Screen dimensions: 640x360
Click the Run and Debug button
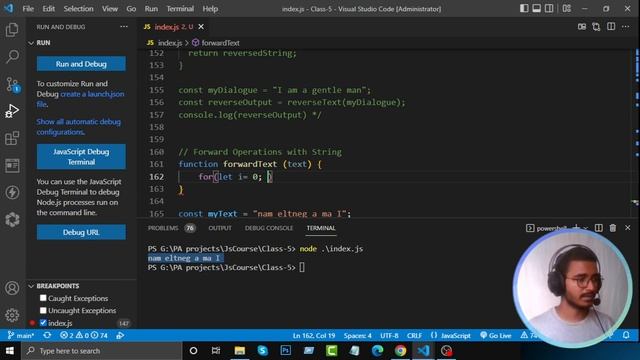[x=81, y=64]
